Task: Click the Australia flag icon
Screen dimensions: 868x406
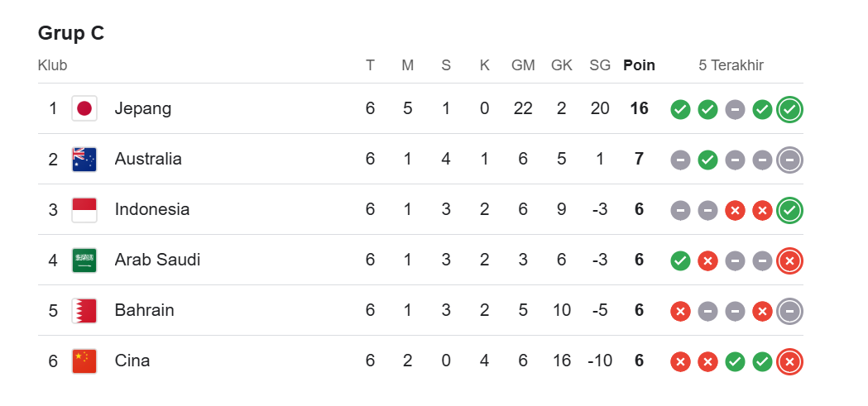Action: pos(84,160)
